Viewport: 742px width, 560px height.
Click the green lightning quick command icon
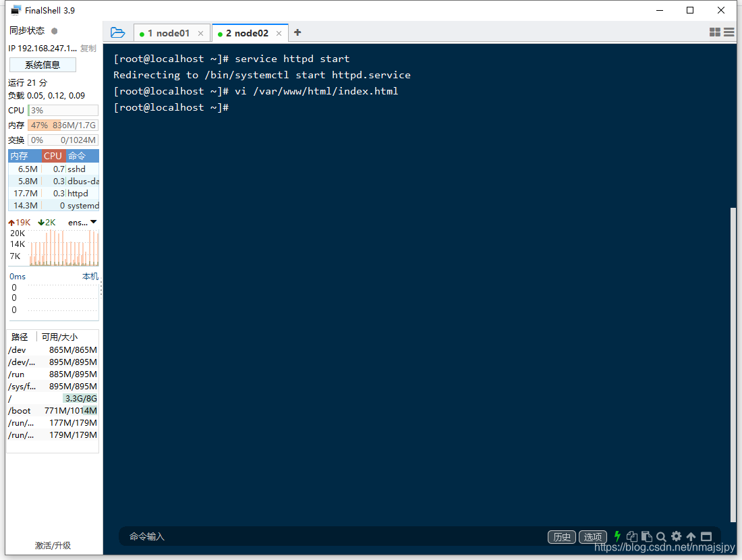click(x=617, y=536)
